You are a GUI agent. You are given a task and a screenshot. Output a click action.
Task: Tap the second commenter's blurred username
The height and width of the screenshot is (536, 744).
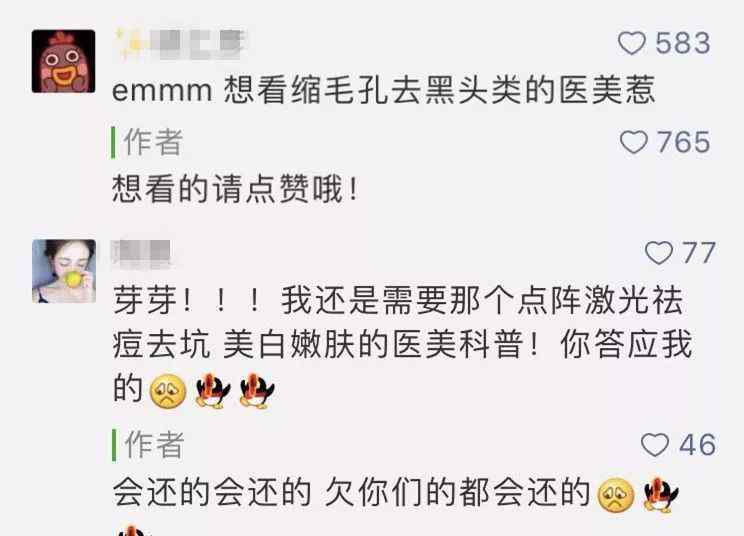pyautogui.click(x=141, y=254)
